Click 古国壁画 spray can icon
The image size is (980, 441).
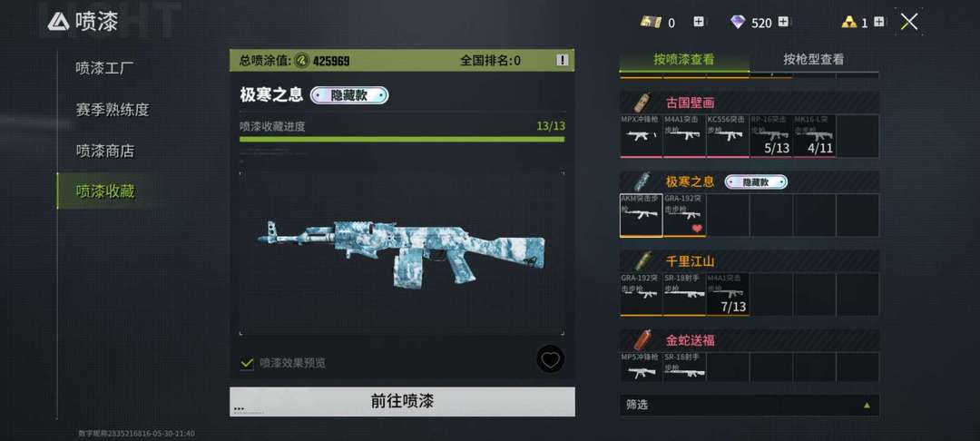point(642,103)
